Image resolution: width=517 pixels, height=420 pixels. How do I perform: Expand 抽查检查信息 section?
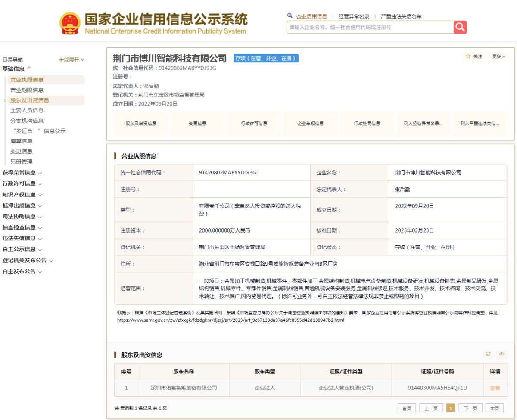point(22,227)
